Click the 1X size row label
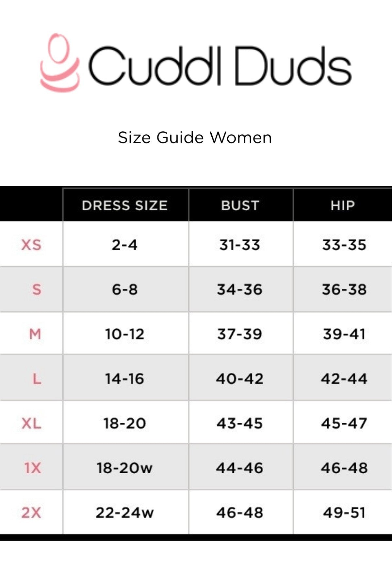This screenshot has height=588, width=392. [32, 468]
